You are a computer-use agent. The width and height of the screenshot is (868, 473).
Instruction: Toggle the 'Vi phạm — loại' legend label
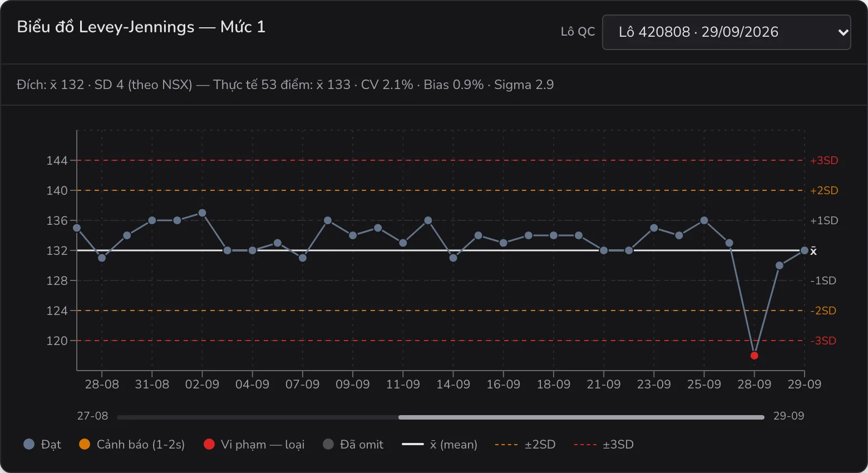(263, 445)
